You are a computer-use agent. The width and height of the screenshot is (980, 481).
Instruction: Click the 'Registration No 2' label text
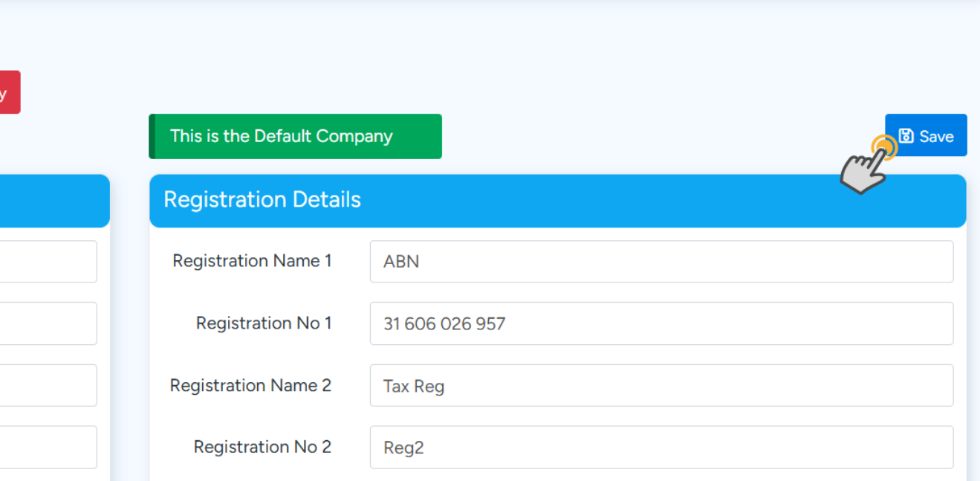262,447
